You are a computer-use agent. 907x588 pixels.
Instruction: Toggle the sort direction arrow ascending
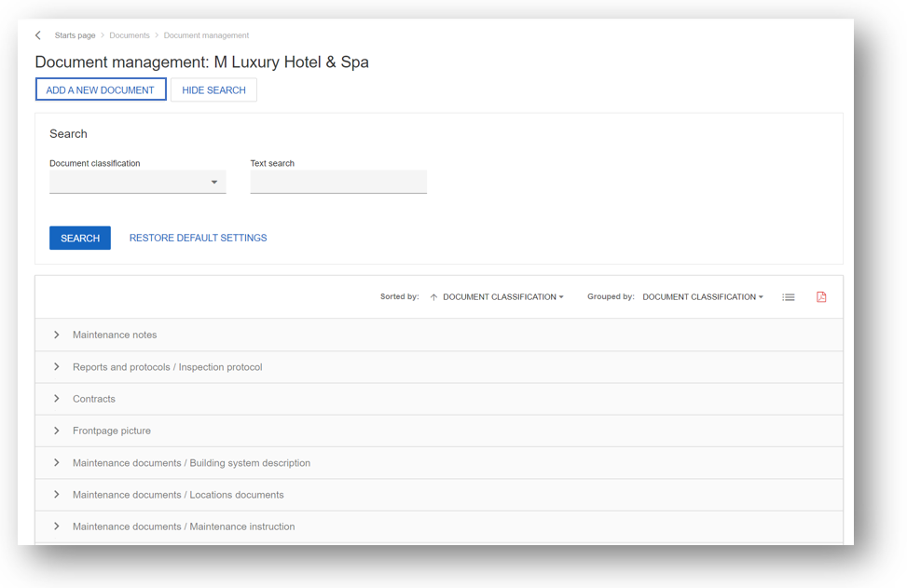pos(433,296)
